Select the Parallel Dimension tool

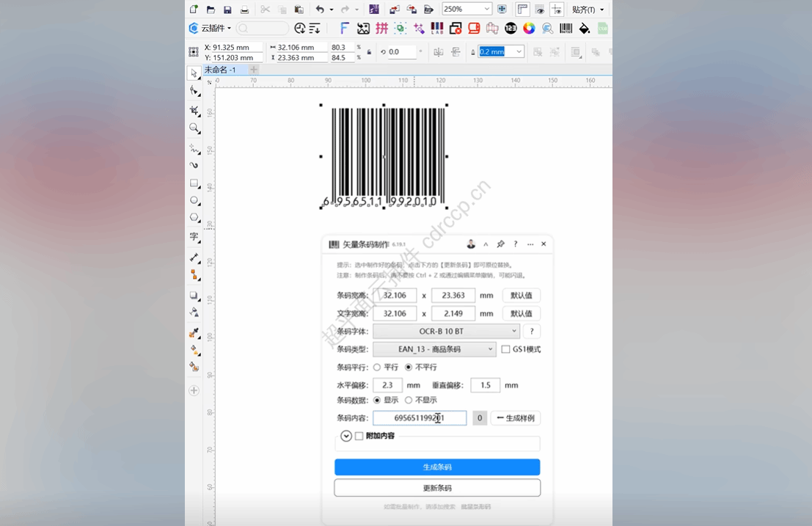coord(194,257)
